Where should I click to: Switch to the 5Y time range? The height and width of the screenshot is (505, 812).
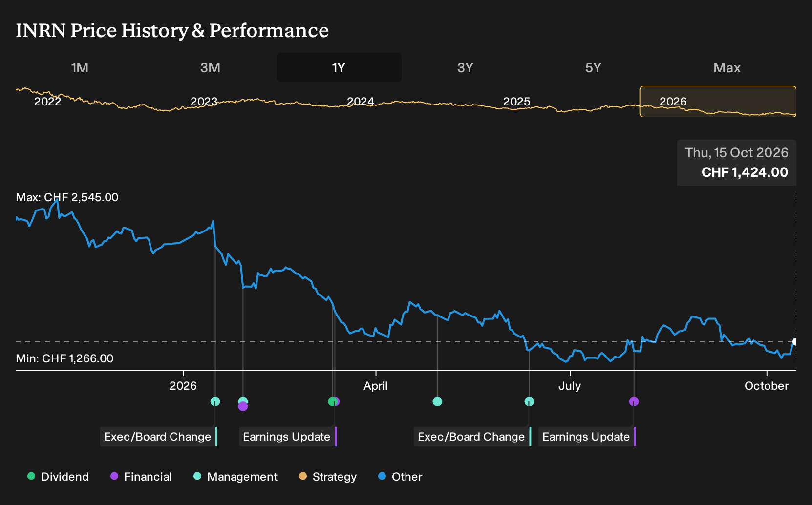pyautogui.click(x=593, y=68)
